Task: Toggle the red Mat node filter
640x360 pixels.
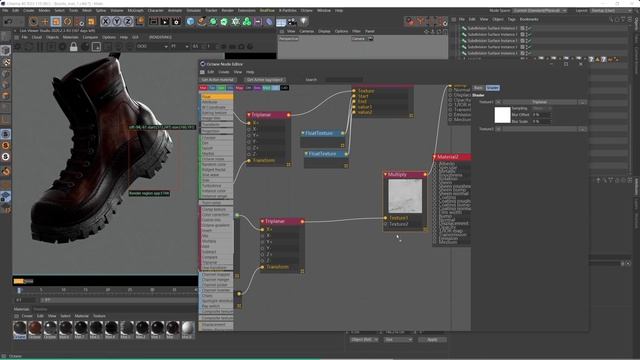Action: (203, 88)
